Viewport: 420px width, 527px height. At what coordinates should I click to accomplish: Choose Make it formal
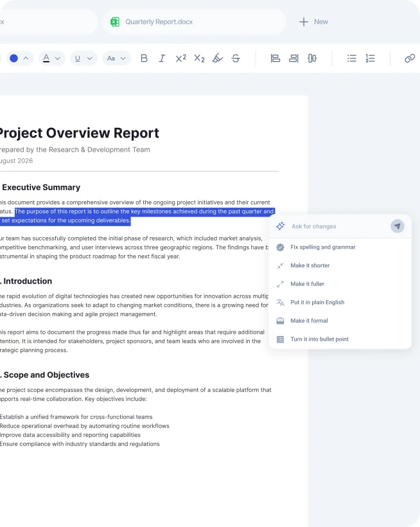tap(340, 321)
